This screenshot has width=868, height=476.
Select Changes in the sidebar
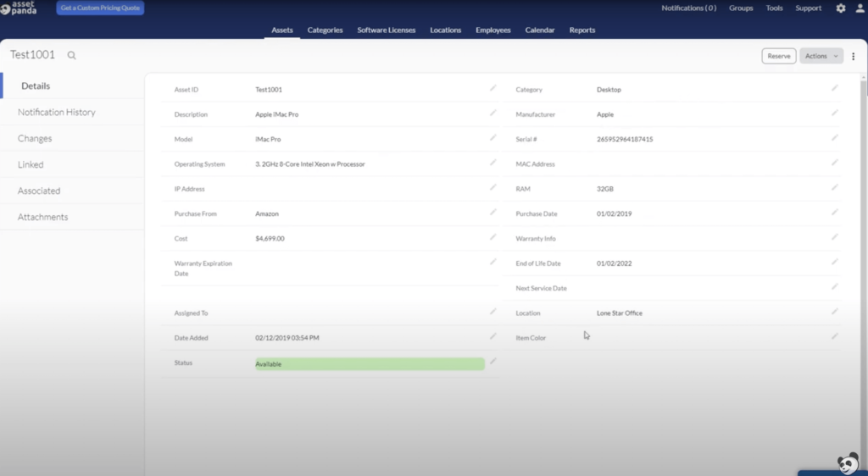click(73, 138)
